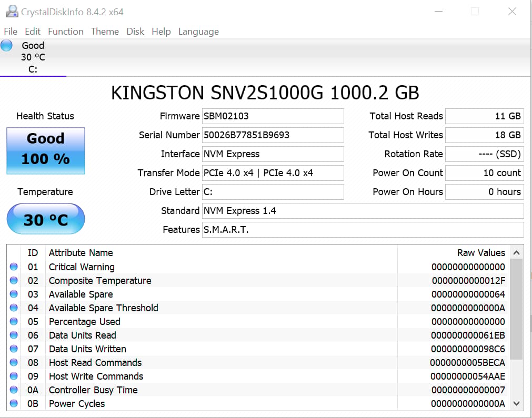Click status dot for Controller Busy Time
532x418 pixels.
tap(14, 390)
